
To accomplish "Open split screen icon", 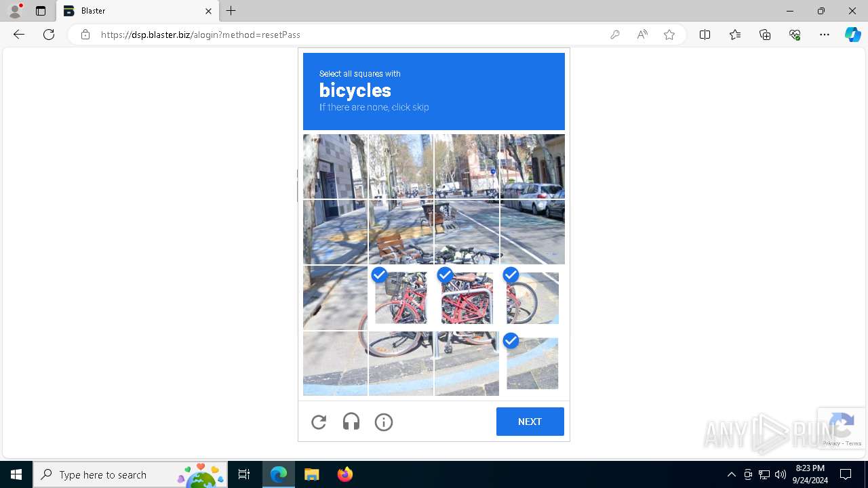I will 705,35.
